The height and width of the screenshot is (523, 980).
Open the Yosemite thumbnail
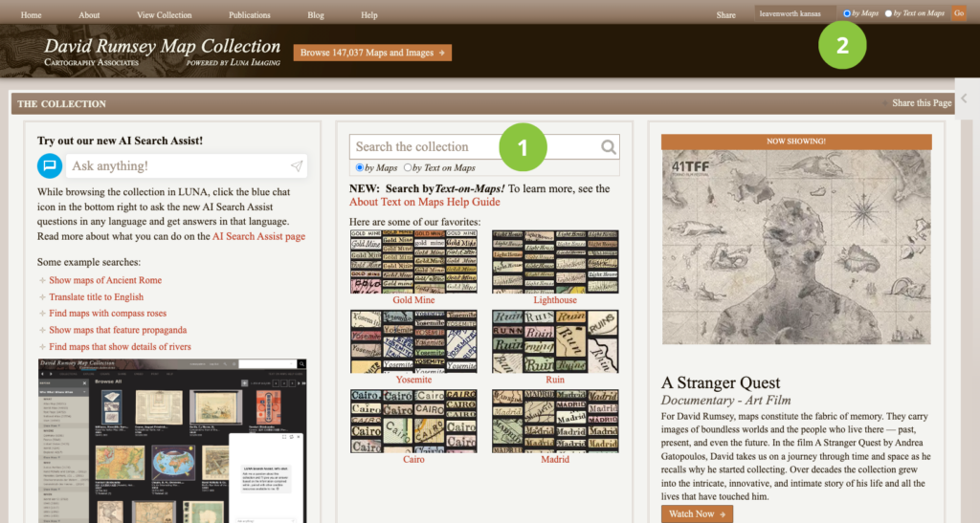tap(413, 341)
